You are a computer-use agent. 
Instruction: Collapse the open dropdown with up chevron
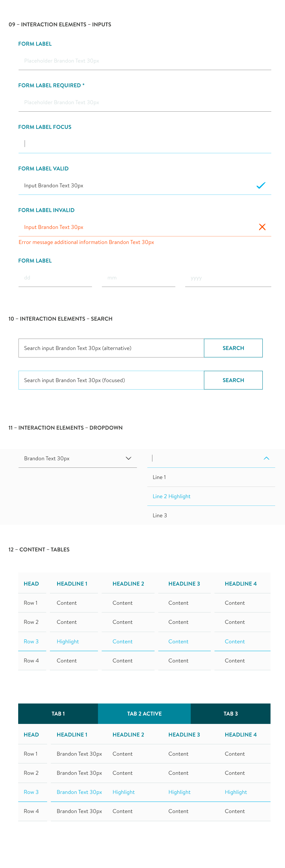pyautogui.click(x=266, y=458)
